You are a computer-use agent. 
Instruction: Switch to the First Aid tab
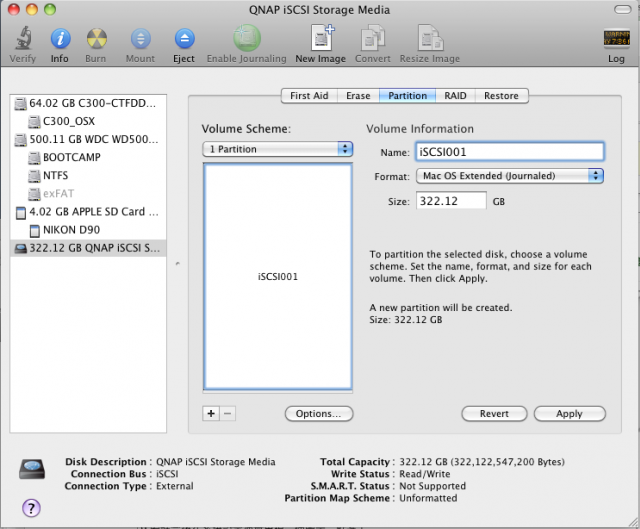pyautogui.click(x=309, y=96)
